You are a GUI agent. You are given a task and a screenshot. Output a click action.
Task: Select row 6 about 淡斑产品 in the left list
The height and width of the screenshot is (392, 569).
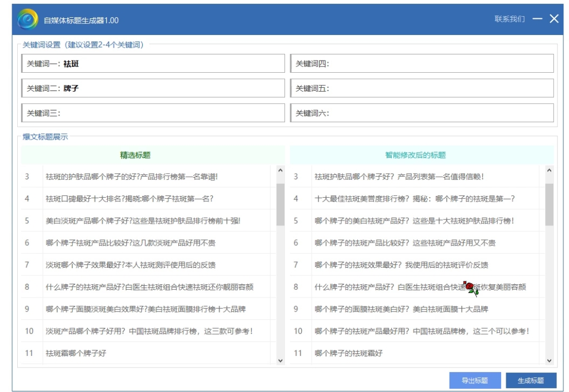tap(144, 242)
